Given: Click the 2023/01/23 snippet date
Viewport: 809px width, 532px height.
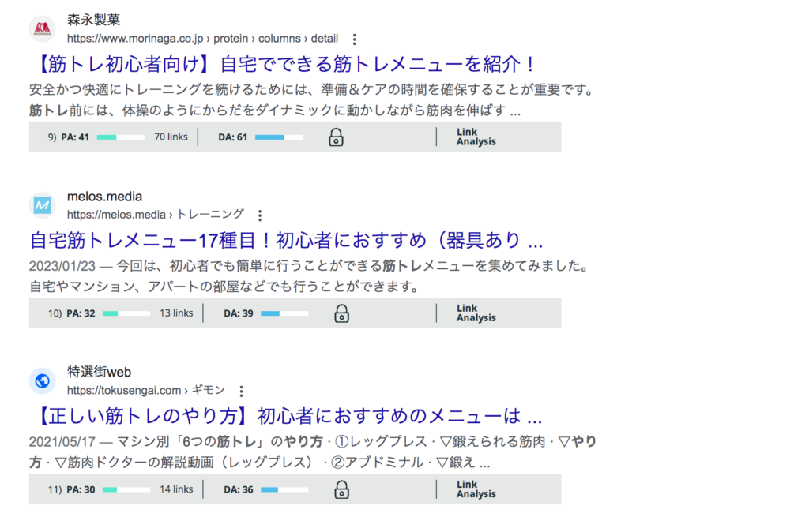Looking at the screenshot, I should [x=62, y=266].
